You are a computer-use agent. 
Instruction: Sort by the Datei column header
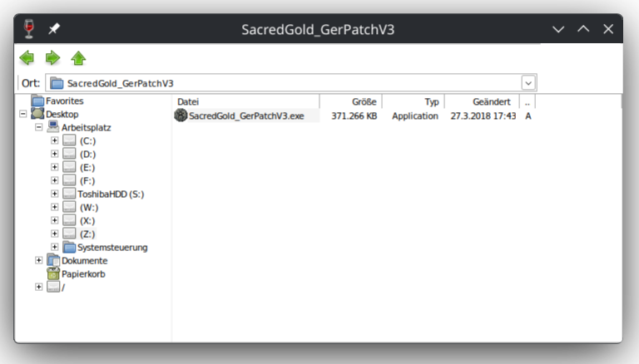click(x=246, y=101)
